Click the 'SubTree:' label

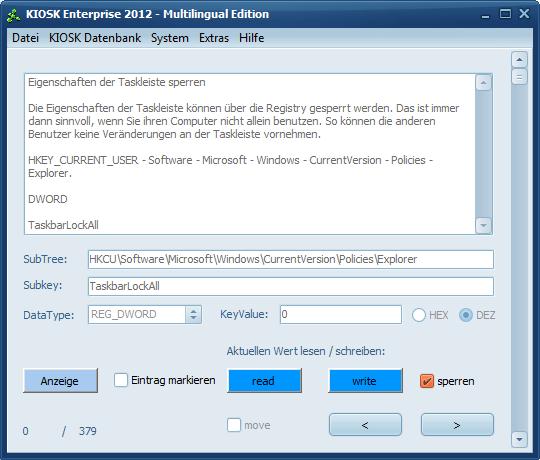tap(45, 259)
